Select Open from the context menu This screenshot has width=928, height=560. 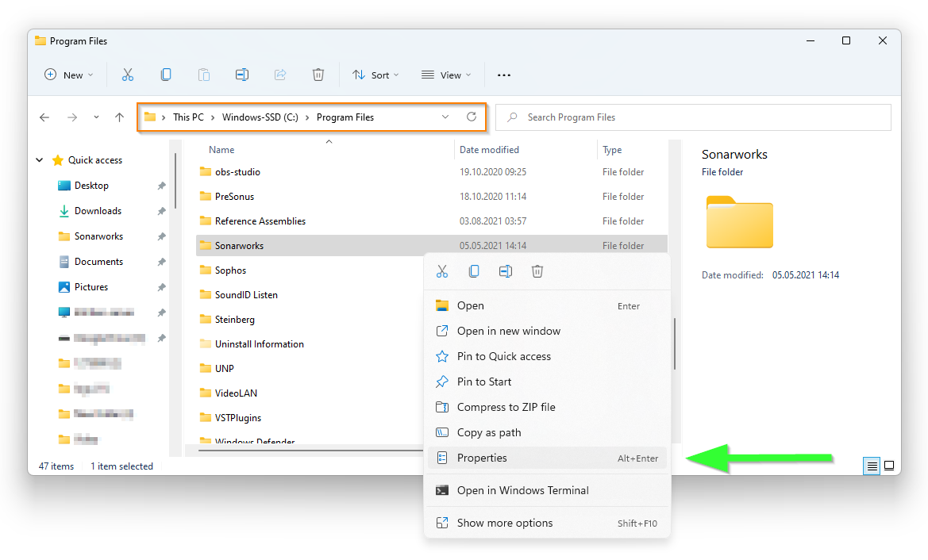pos(549,305)
